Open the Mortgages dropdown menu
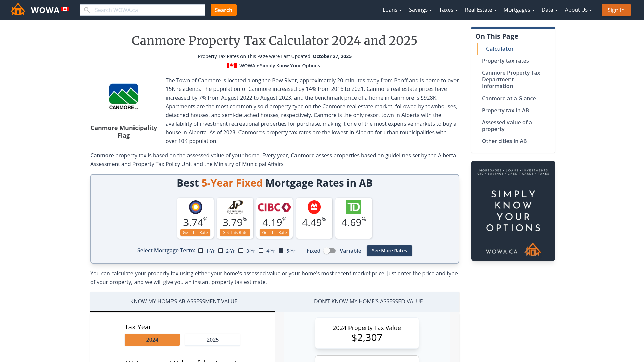This screenshot has width=644, height=362. (x=518, y=10)
